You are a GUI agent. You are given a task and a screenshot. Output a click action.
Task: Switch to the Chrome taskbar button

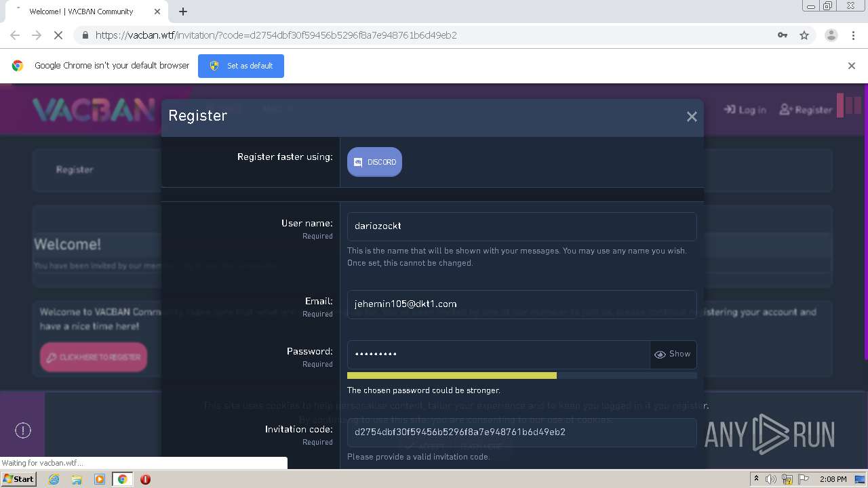coord(123,479)
